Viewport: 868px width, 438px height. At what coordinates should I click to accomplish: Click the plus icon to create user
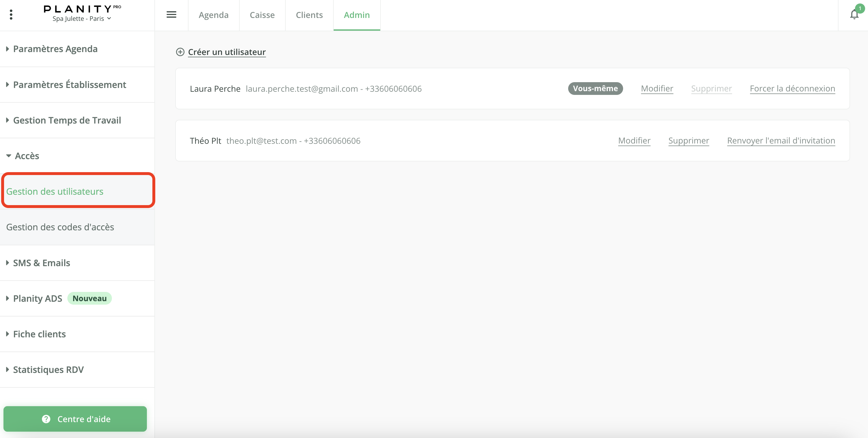point(180,52)
